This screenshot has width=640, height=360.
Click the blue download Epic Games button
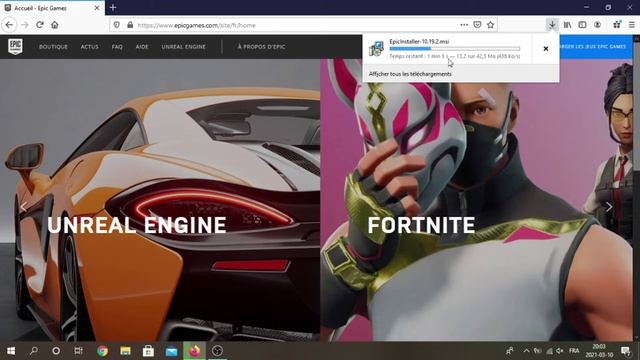click(596, 47)
